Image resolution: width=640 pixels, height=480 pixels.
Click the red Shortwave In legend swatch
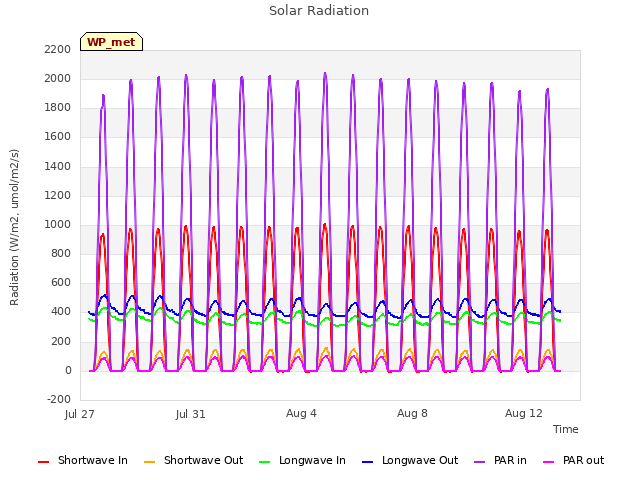43,462
